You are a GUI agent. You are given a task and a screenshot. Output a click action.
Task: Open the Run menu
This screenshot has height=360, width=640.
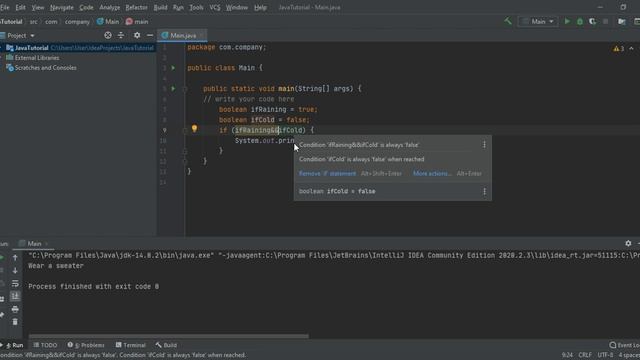[x=178, y=7]
